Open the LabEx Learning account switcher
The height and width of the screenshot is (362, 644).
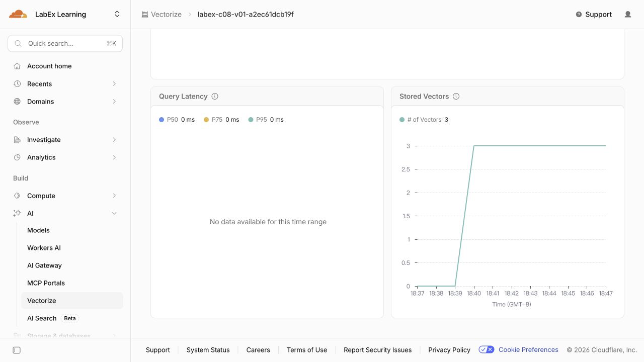tap(117, 14)
